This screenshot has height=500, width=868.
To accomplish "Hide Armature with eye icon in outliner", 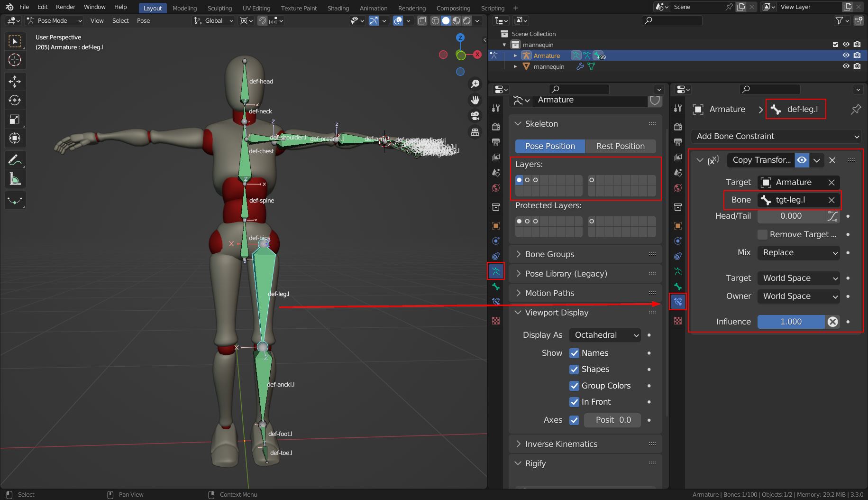I will coord(846,56).
